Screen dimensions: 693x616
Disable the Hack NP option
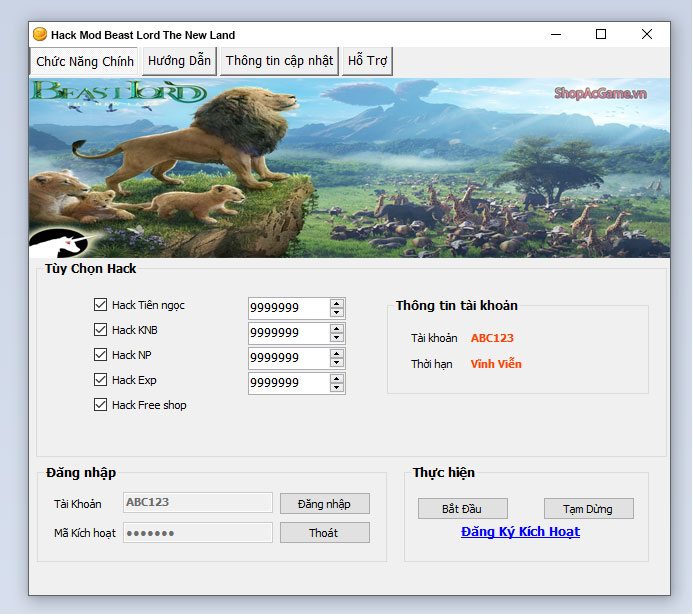point(100,354)
